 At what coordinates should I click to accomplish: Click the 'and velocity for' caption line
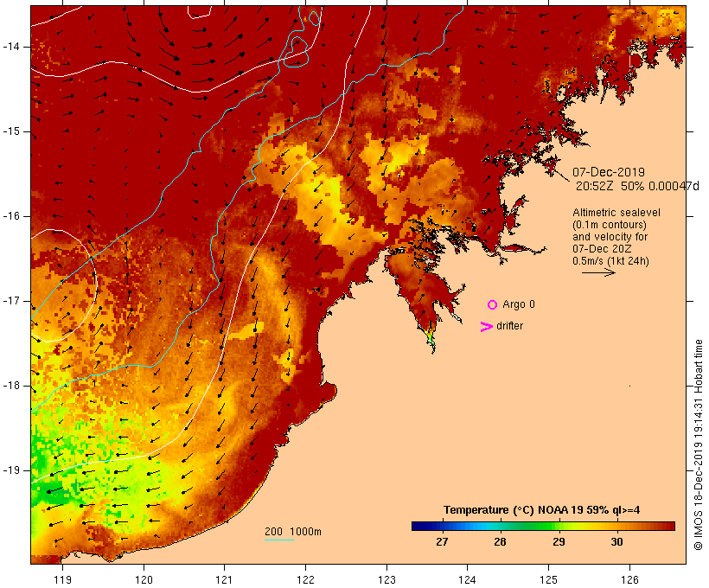coord(610,237)
